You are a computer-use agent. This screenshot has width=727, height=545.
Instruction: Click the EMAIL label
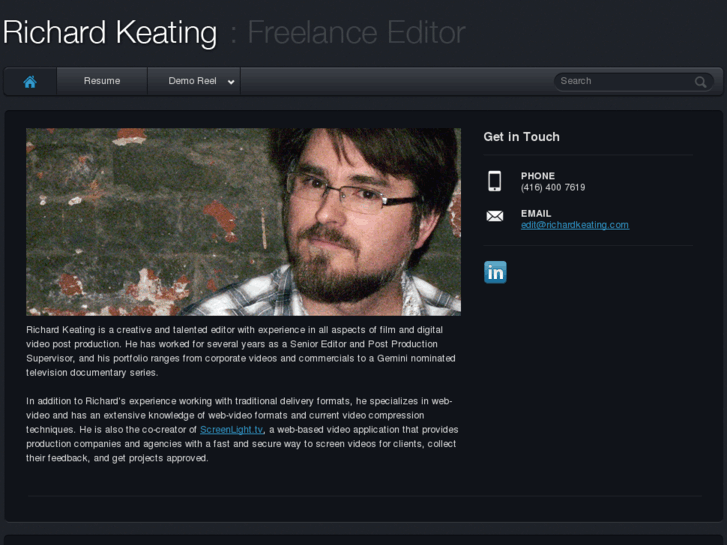pos(536,213)
